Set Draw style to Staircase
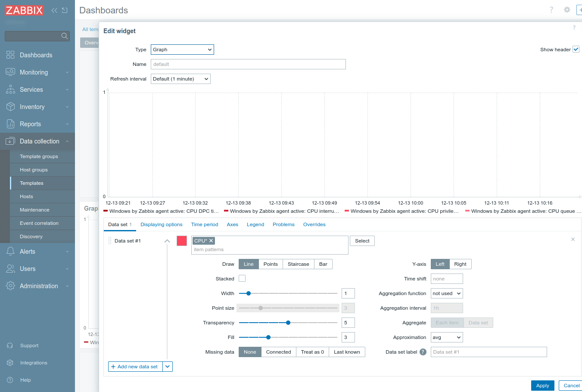Screen dimensions: 582x392 [x=298, y=264]
